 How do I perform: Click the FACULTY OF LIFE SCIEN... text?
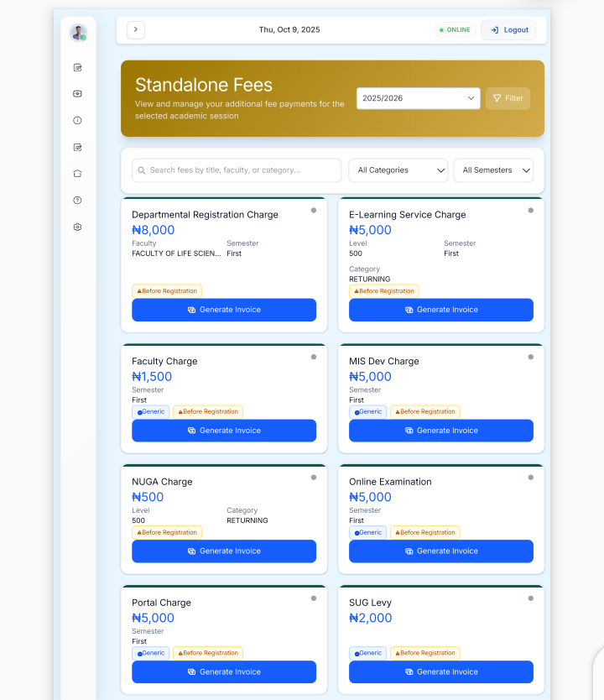tap(176, 253)
